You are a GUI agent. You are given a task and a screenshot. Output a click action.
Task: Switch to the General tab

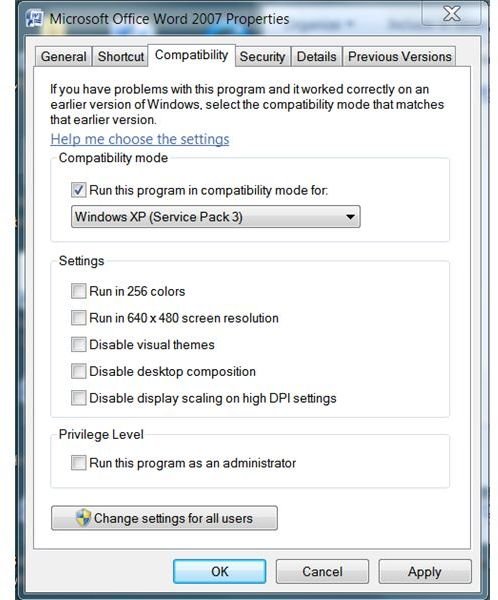pyautogui.click(x=64, y=57)
